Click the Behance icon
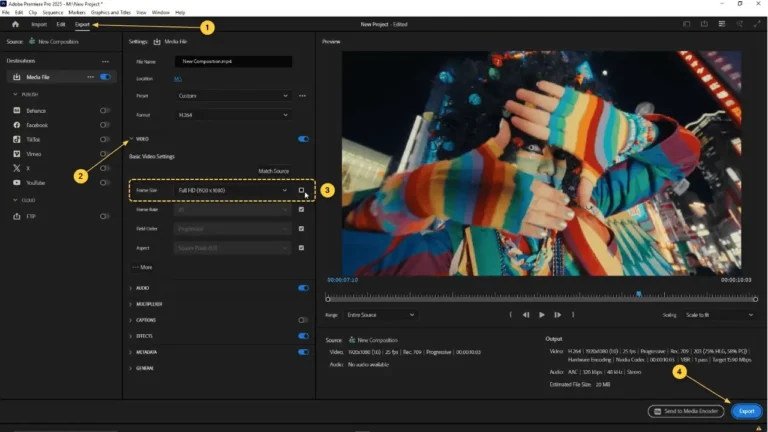Viewport: 768px width, 432px height. click(17, 111)
